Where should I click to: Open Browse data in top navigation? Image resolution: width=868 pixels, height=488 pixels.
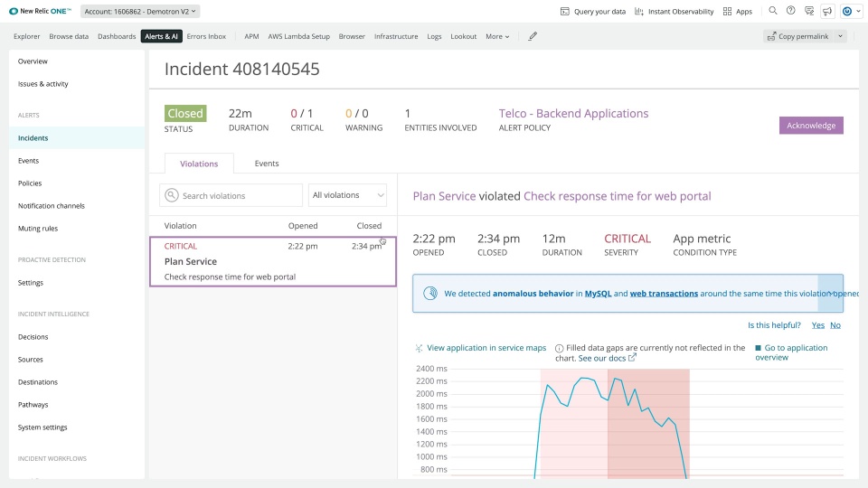[69, 36]
